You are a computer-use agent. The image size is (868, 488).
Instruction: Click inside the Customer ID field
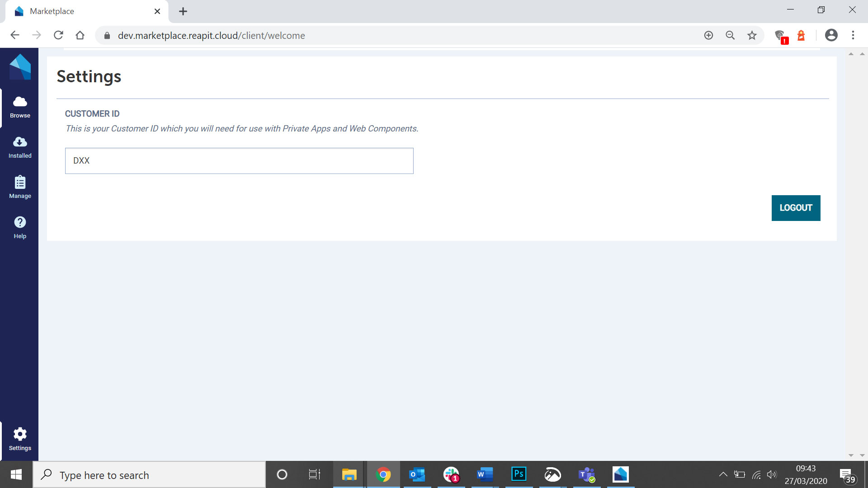coord(239,160)
